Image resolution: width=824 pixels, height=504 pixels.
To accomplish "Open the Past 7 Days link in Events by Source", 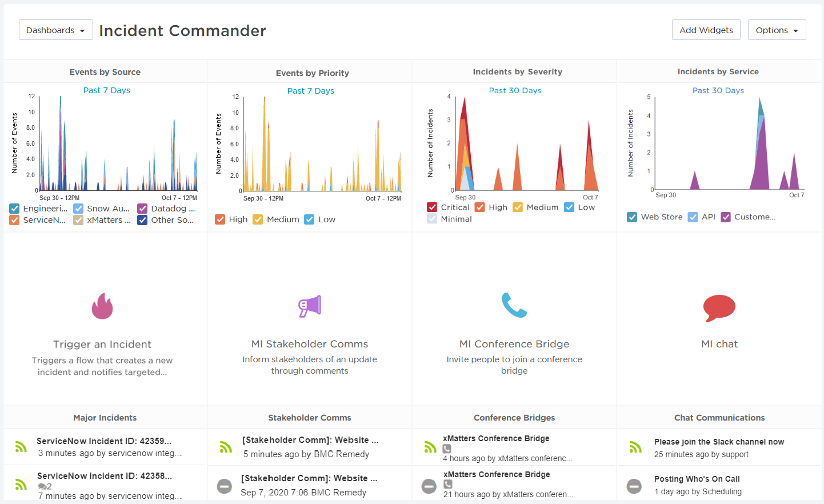I will 106,90.
